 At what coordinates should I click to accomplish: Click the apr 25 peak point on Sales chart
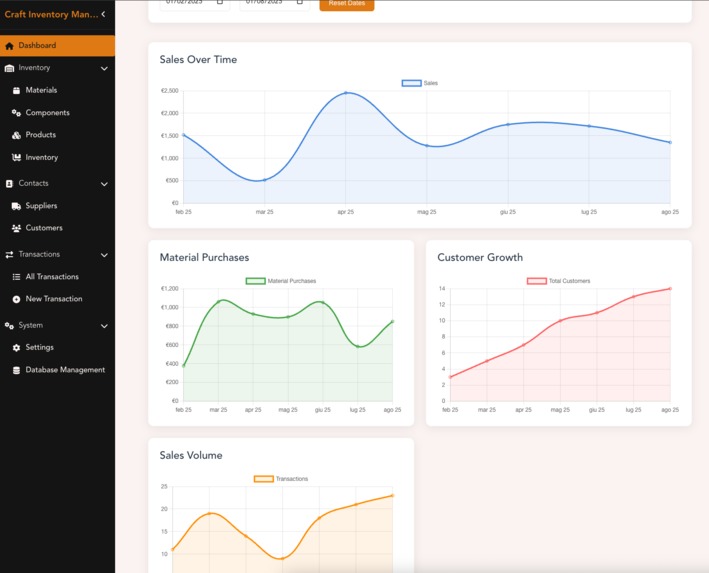[346, 93]
